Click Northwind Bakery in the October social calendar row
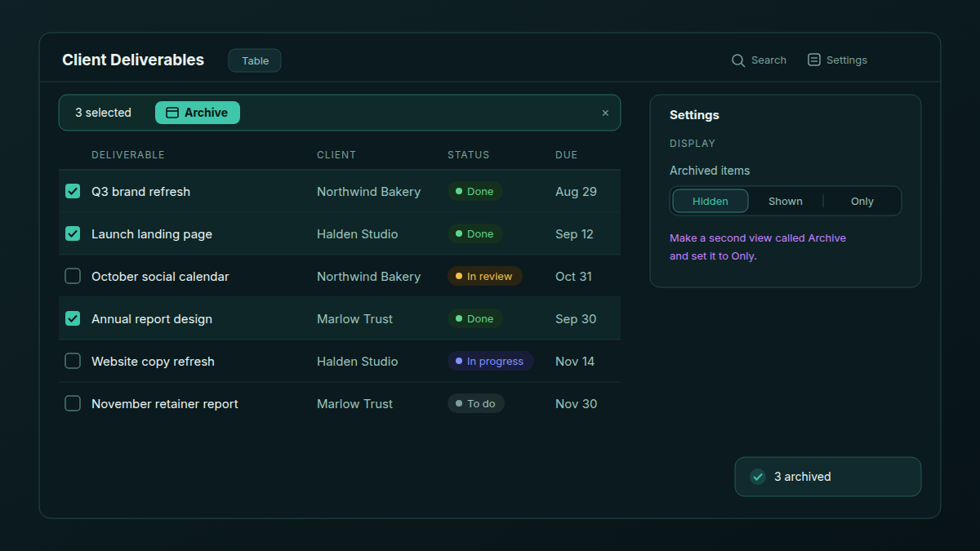980x551 pixels. [368, 276]
